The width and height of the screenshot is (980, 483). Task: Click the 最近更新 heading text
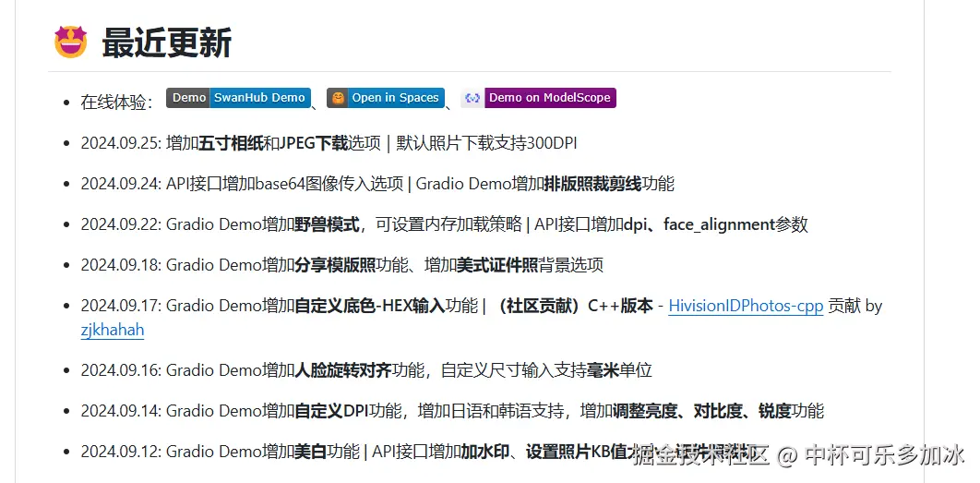click(167, 42)
